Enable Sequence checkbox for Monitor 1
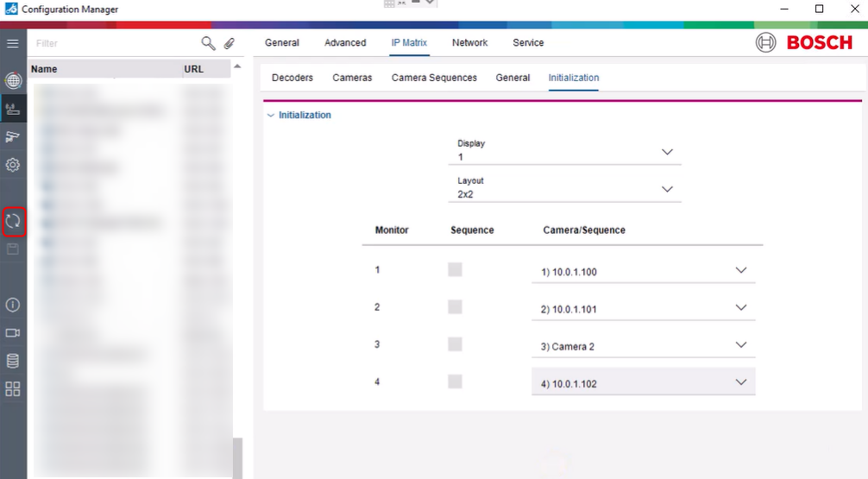Viewport: 868px width, 479px height. tap(455, 270)
